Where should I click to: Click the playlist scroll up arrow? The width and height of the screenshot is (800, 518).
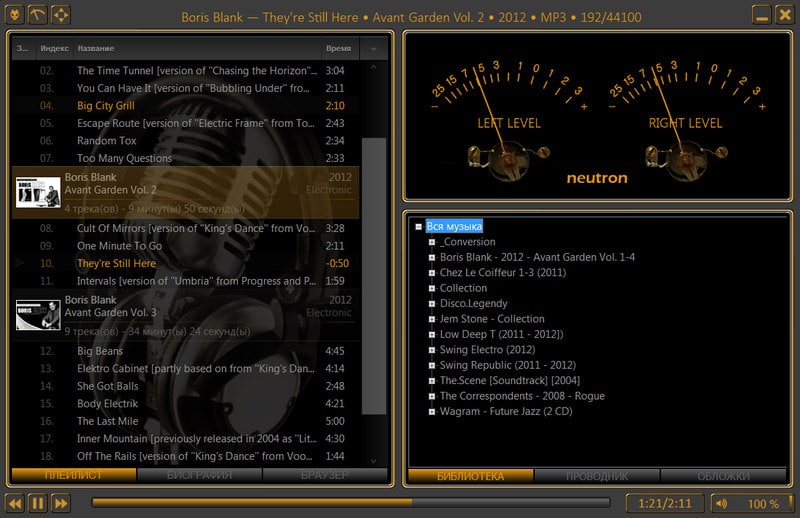(x=373, y=67)
